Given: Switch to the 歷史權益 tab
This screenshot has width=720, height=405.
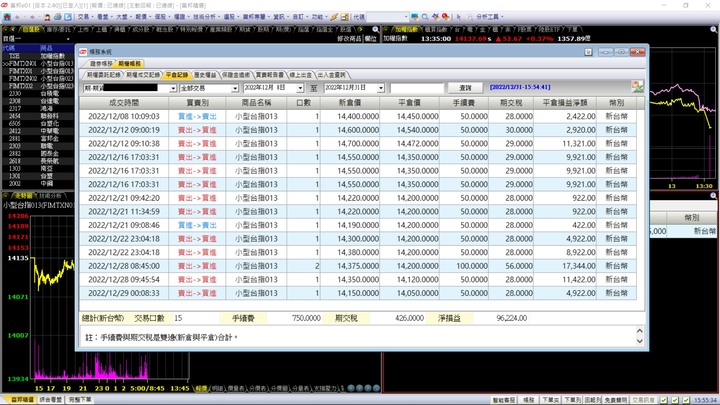Looking at the screenshot, I should 205,75.
